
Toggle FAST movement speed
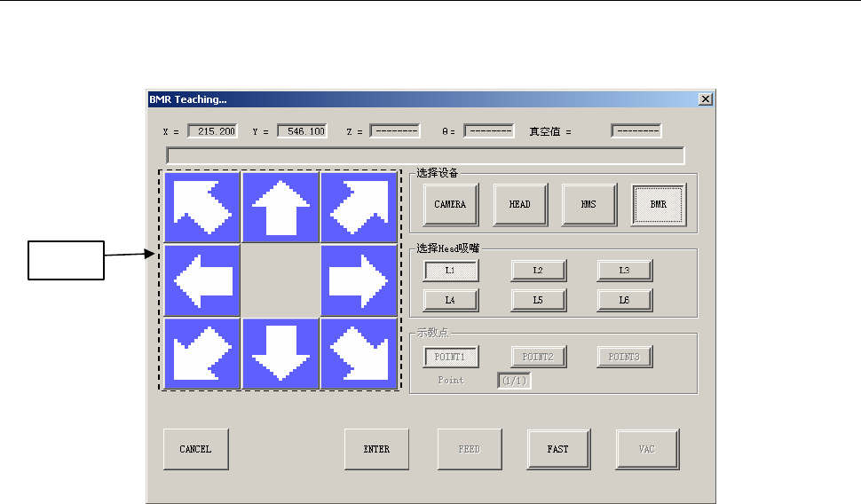(558, 449)
